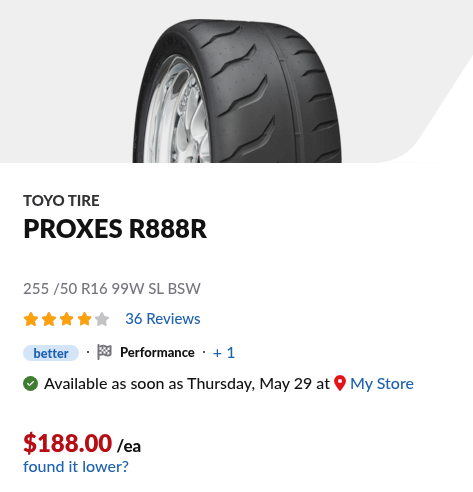Click the gray fifth rating star
The height and width of the screenshot is (492, 473).
102,319
